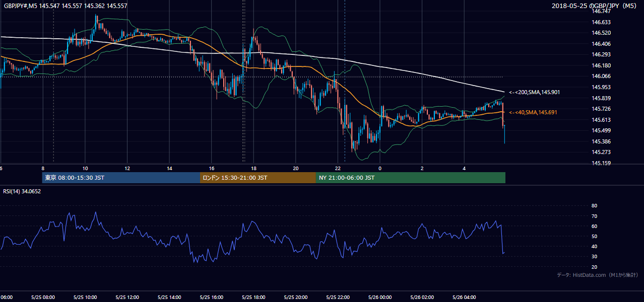Click price level 145.159 on the axis

[602, 163]
